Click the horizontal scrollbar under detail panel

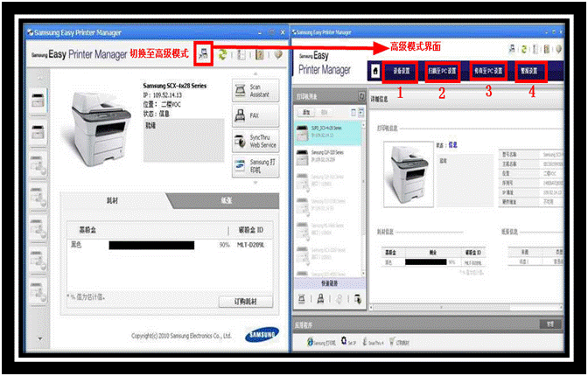click(x=466, y=308)
